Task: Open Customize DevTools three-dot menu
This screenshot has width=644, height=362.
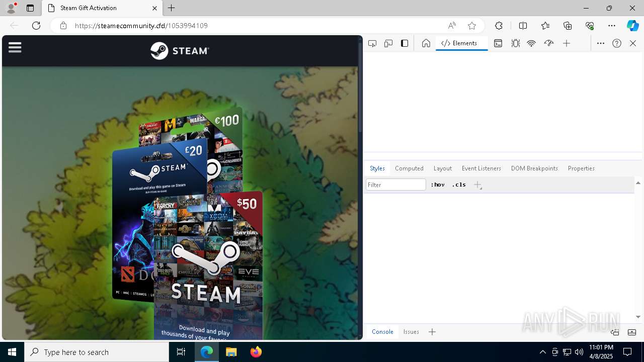Action: (x=601, y=43)
